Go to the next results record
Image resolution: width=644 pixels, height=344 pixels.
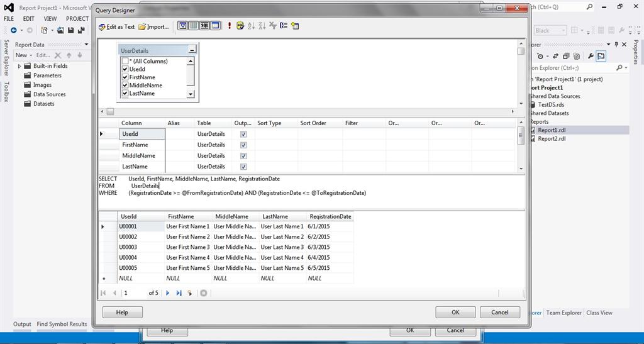[167, 293]
